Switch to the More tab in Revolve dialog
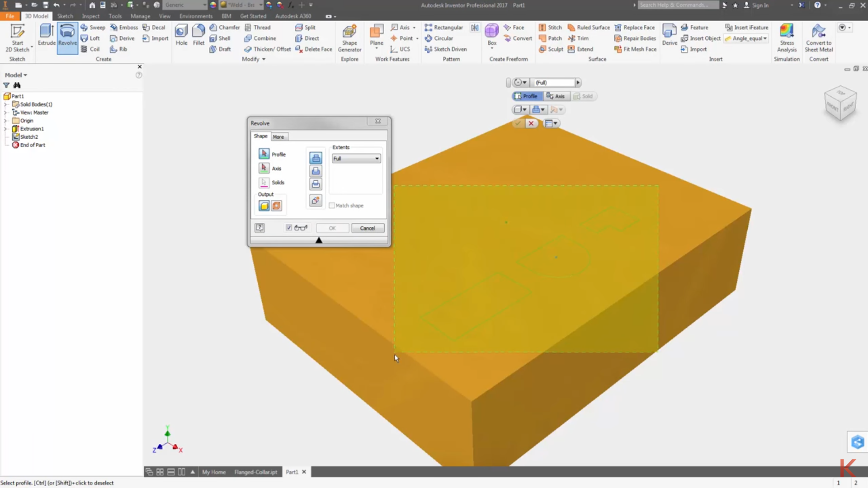Image resolution: width=868 pixels, height=488 pixels. 278,136
